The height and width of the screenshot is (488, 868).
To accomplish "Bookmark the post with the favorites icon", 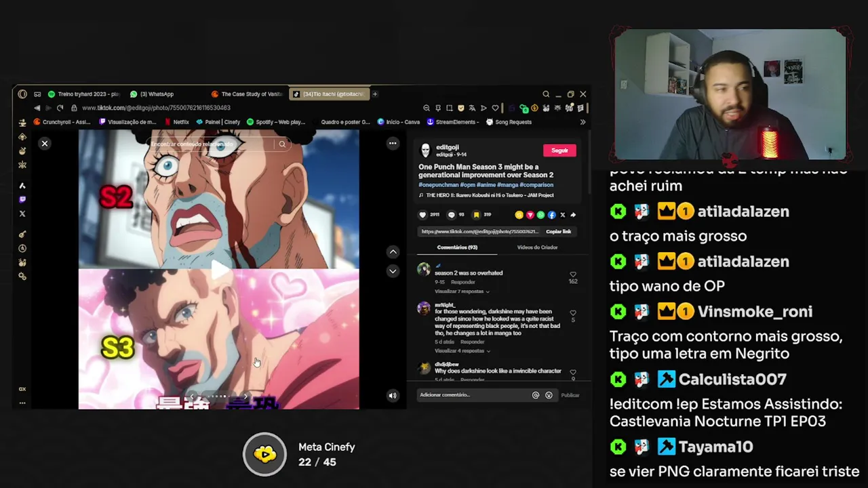I will click(477, 215).
